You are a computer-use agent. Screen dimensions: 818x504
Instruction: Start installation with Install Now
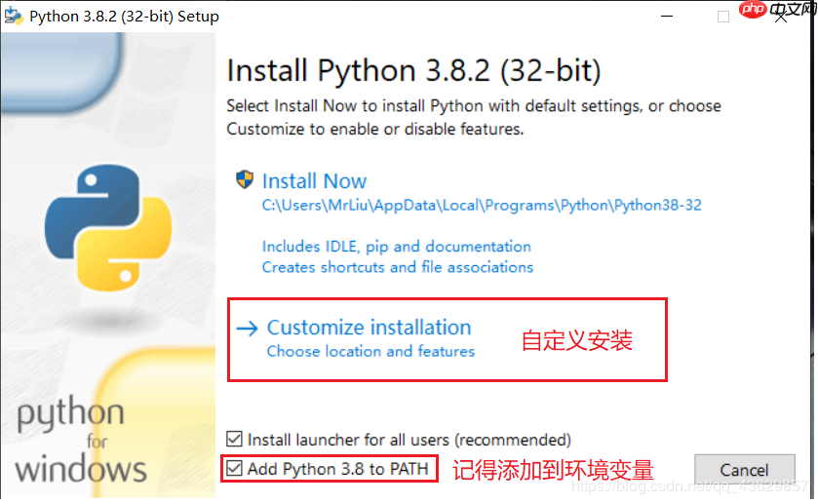pyautogui.click(x=314, y=181)
